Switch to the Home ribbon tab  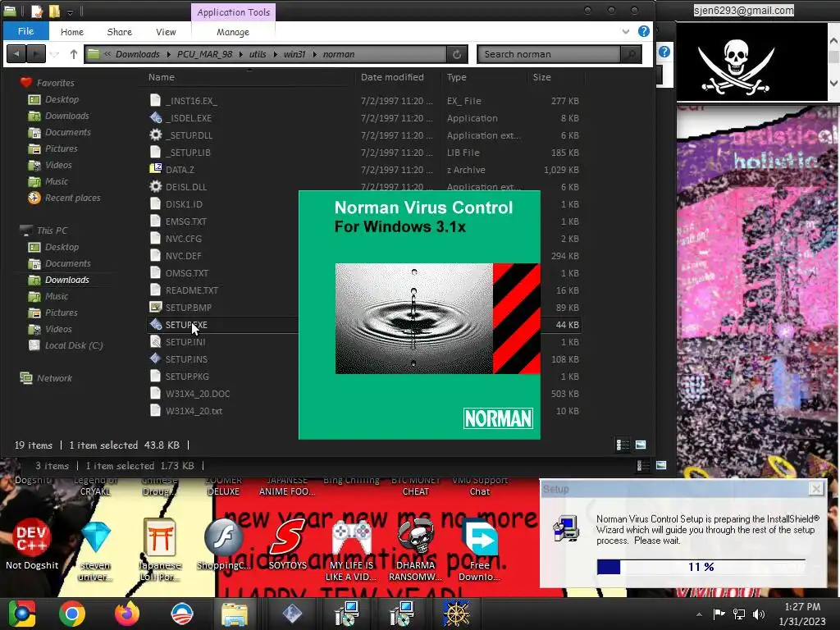pos(72,32)
